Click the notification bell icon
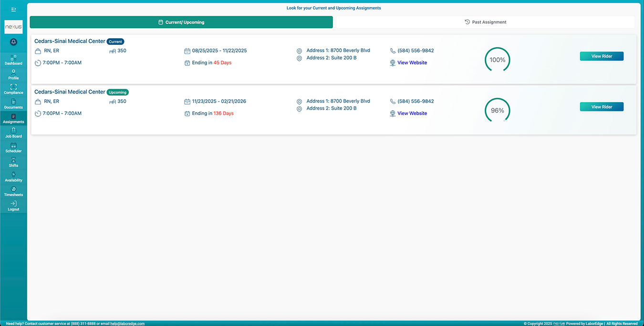Image resolution: width=644 pixels, height=326 pixels. click(x=13, y=42)
